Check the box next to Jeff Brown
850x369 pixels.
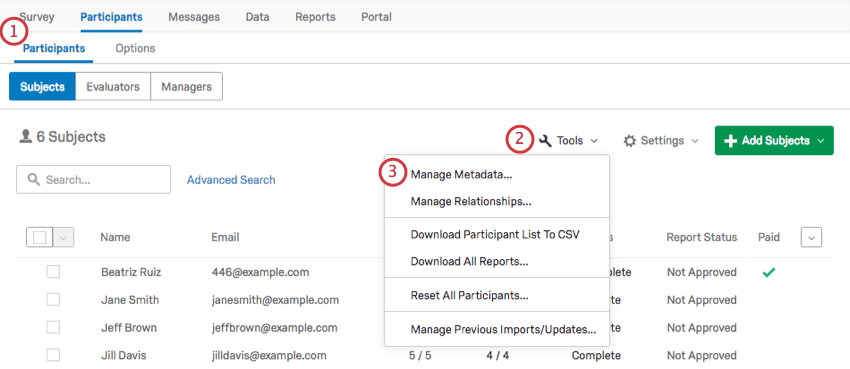(x=53, y=327)
